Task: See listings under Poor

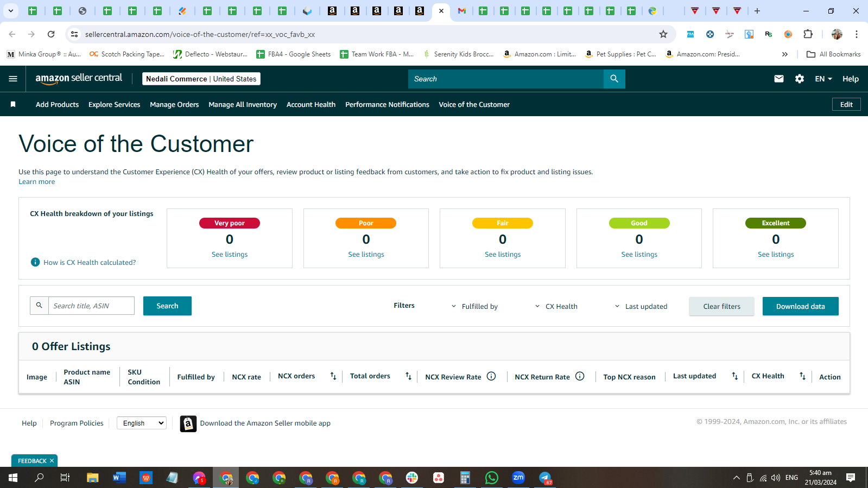Action: click(x=366, y=254)
